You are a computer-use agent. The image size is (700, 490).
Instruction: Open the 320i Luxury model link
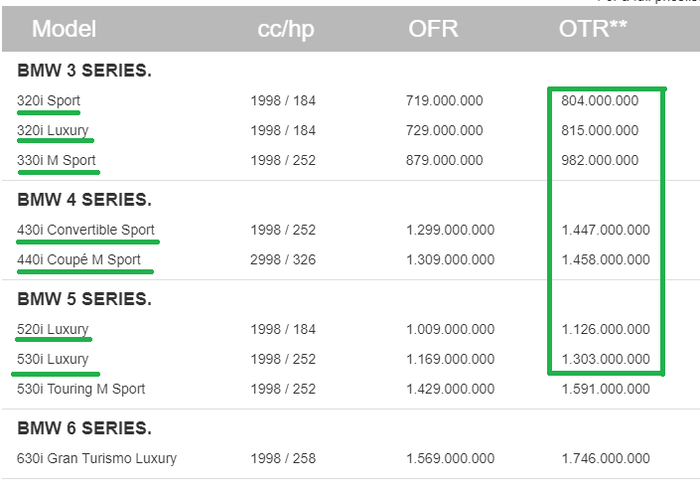pyautogui.click(x=53, y=130)
